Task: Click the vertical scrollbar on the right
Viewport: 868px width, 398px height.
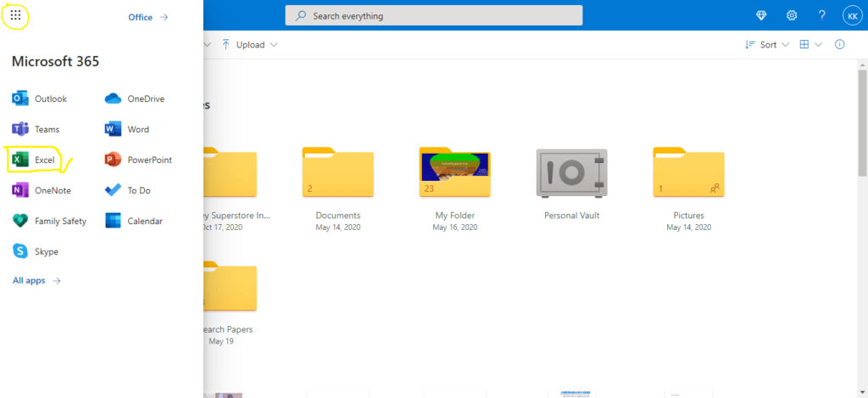Action: (x=862, y=124)
